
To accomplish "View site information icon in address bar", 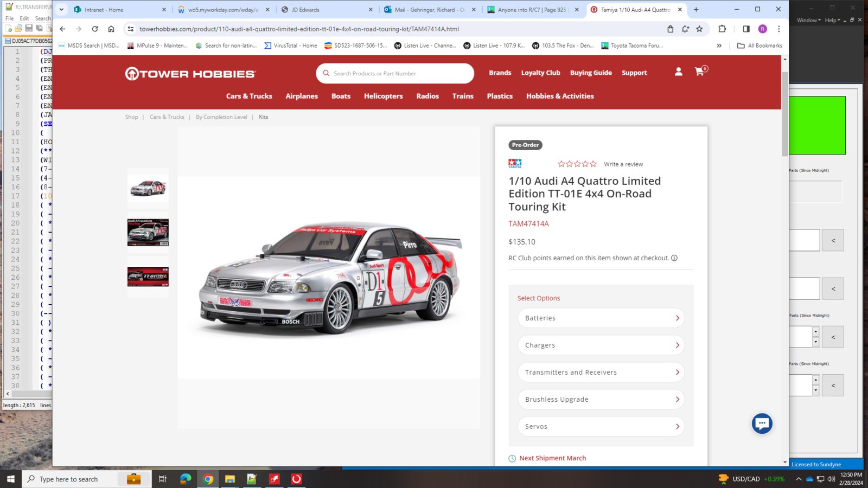I will click(x=130, y=29).
